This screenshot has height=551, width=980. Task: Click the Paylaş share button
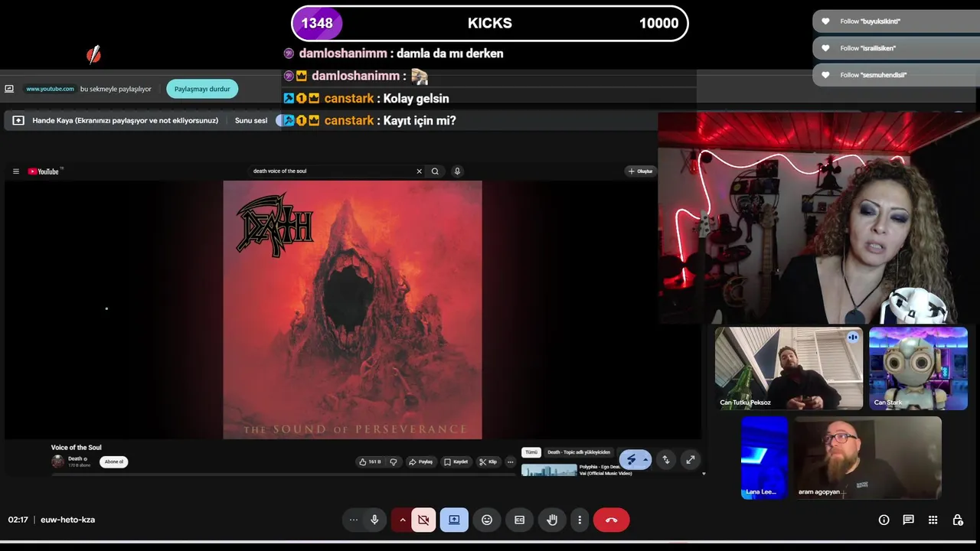[x=421, y=461]
